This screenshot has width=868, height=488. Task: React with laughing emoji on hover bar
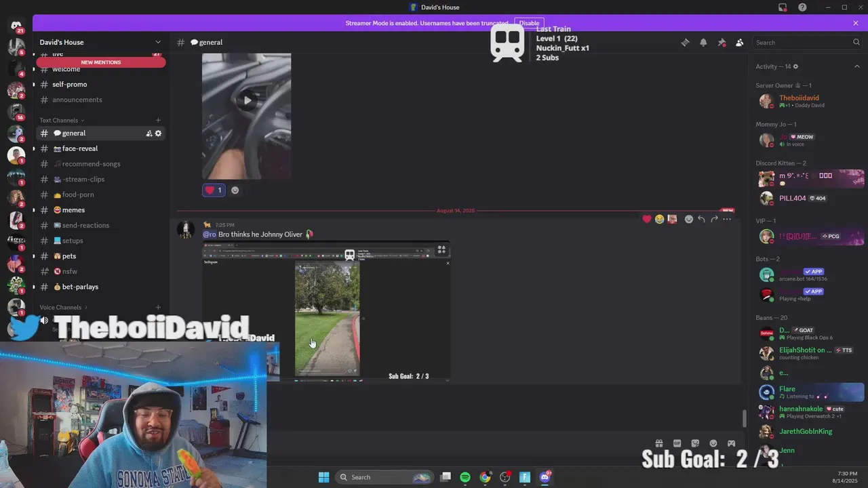click(x=659, y=219)
